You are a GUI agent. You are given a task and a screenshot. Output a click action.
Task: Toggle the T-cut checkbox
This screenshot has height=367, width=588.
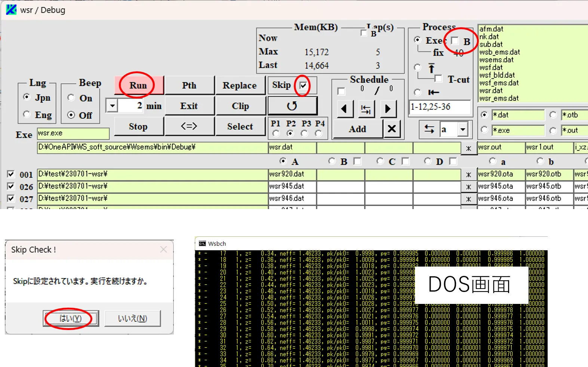(438, 78)
